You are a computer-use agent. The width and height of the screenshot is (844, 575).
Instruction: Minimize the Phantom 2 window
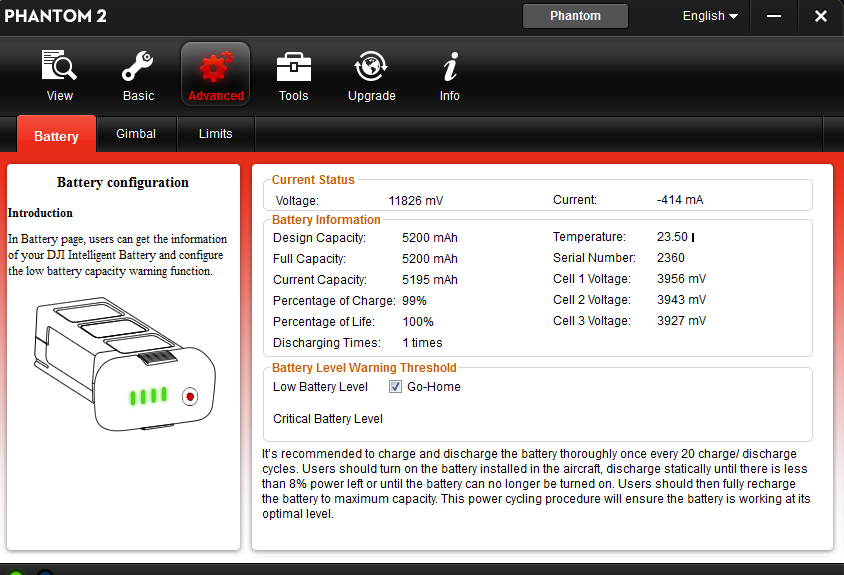[773, 16]
